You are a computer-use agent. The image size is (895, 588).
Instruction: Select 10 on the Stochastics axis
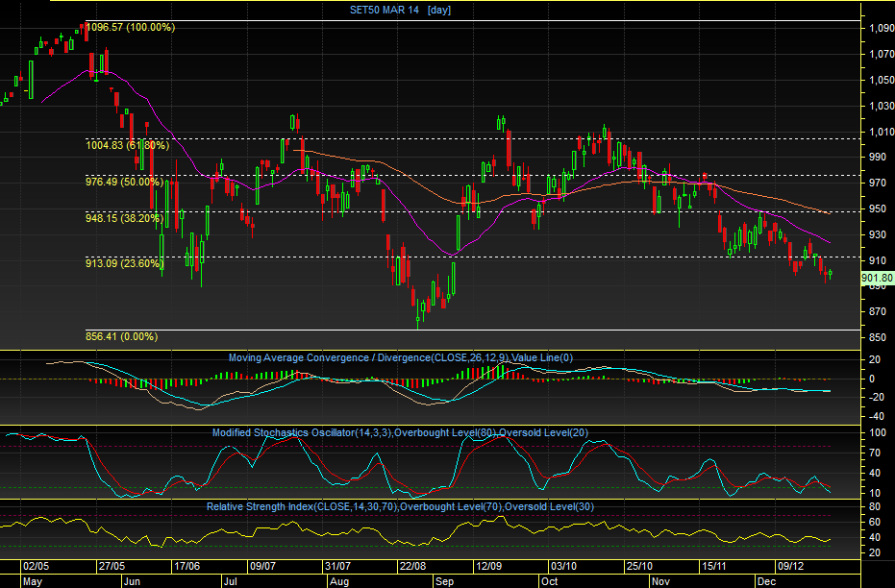coord(875,493)
